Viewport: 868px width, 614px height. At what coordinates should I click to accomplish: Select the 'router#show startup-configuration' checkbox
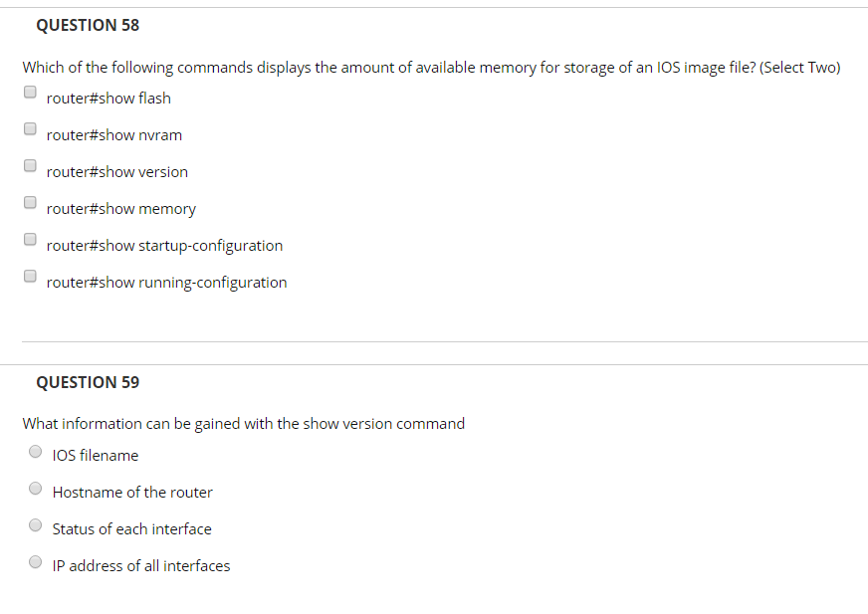pos(30,239)
